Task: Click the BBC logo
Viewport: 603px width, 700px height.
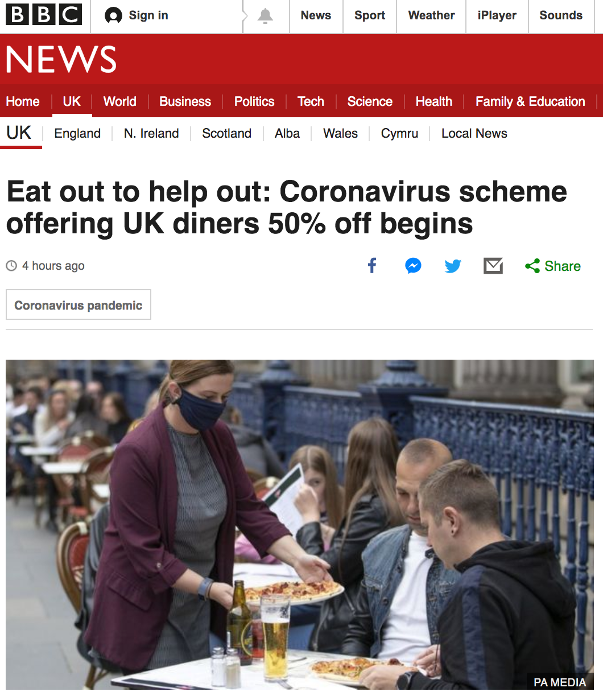Action: click(x=44, y=15)
